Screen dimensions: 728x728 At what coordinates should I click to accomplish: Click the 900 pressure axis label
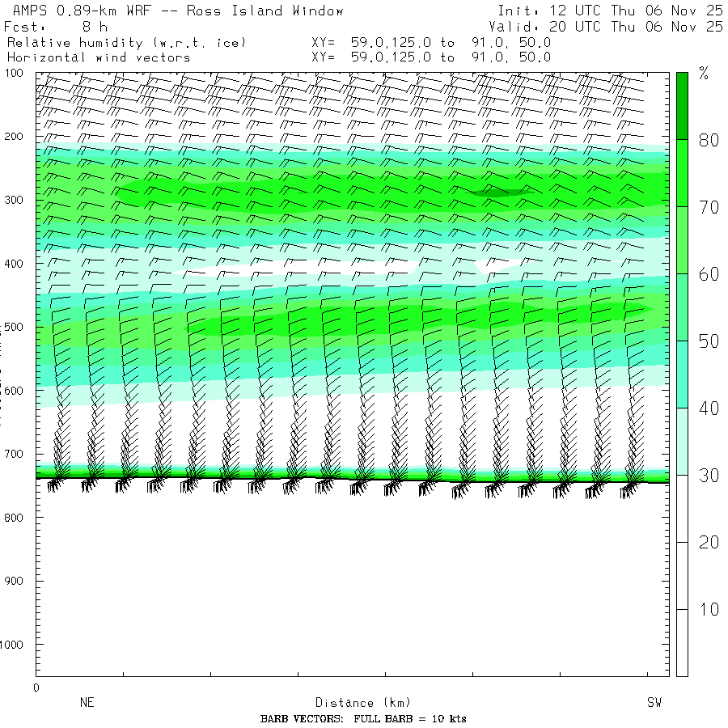coord(14,581)
